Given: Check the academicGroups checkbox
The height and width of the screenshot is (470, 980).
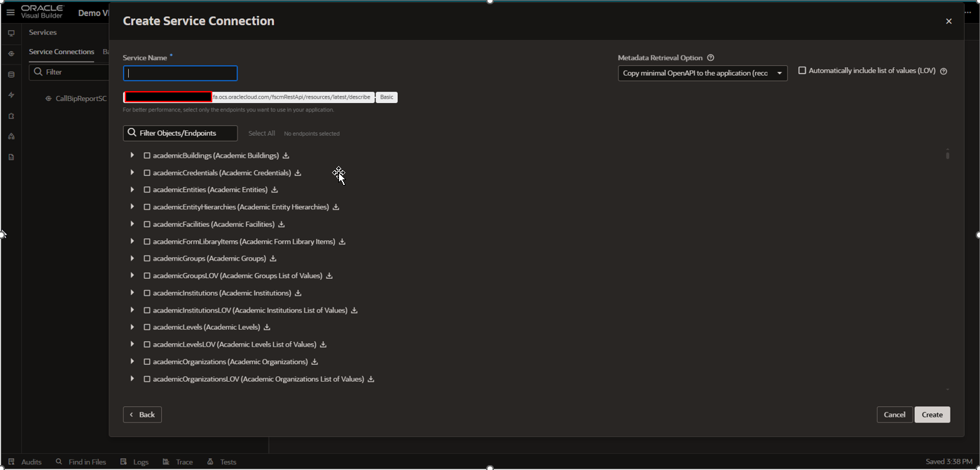Looking at the screenshot, I should point(147,259).
